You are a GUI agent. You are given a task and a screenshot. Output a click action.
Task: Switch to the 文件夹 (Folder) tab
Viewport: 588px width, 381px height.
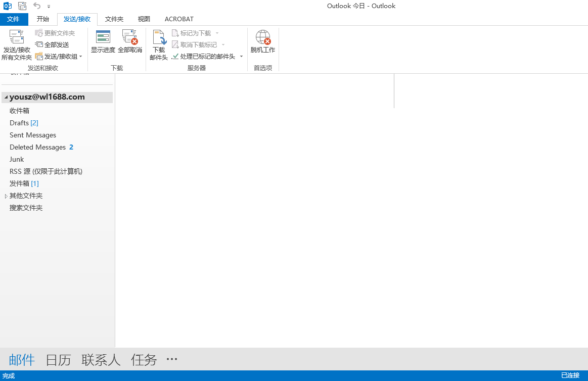pyautogui.click(x=114, y=19)
